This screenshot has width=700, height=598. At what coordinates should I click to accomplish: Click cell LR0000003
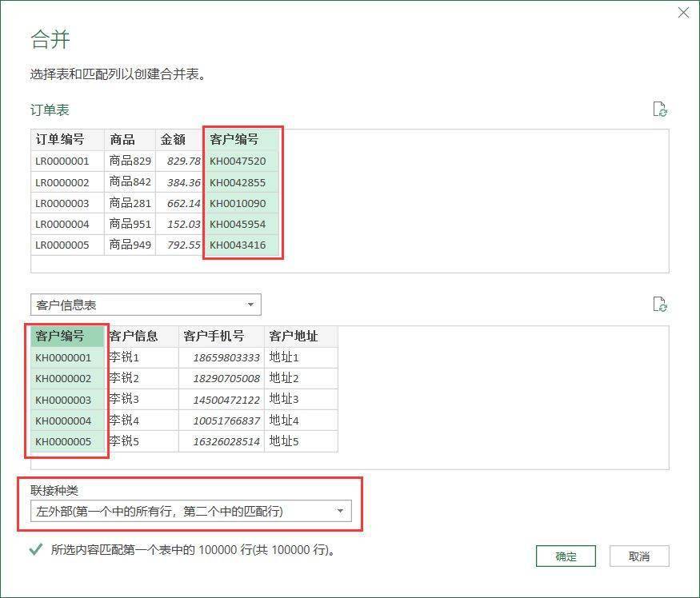click(67, 204)
